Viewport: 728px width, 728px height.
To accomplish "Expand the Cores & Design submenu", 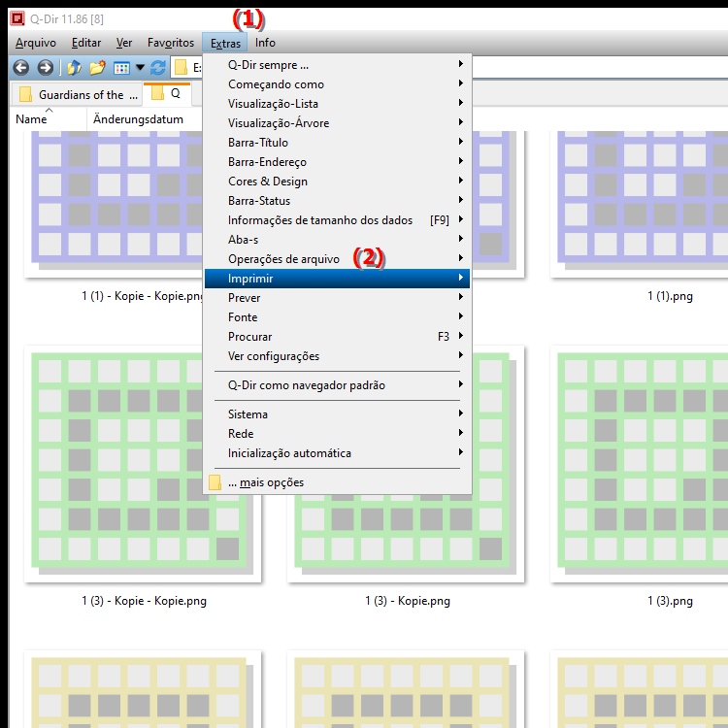I will click(x=337, y=182).
